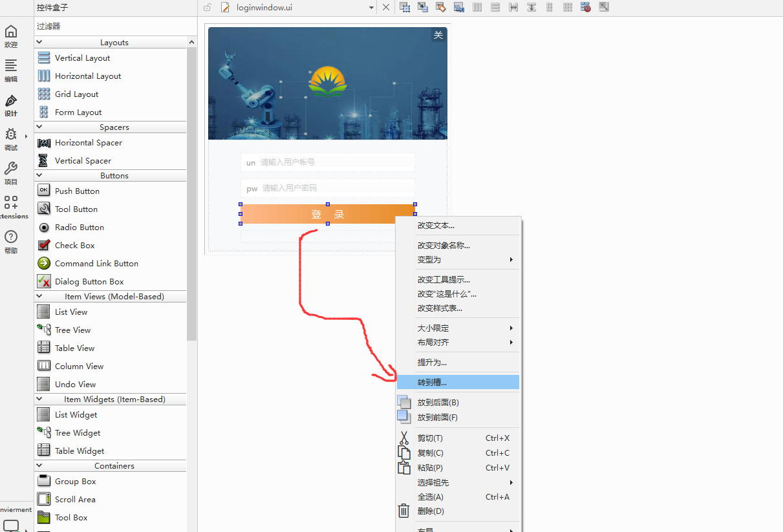Apply grid layout from toolbar
The height and width of the screenshot is (532, 783).
coord(568,7)
